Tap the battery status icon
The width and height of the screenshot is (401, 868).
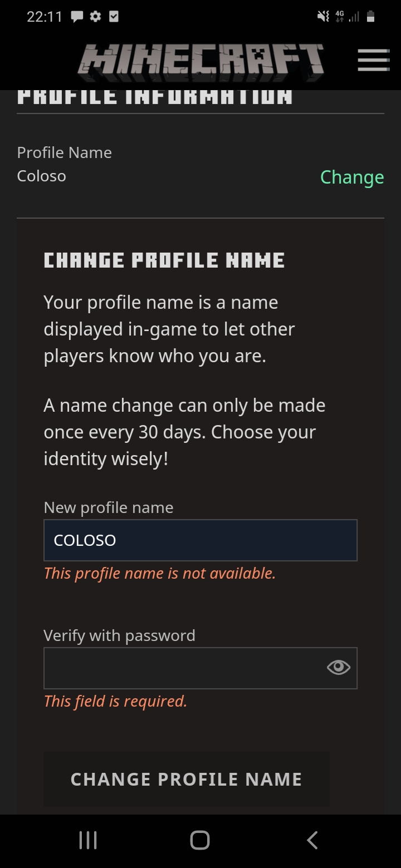pyautogui.click(x=371, y=17)
